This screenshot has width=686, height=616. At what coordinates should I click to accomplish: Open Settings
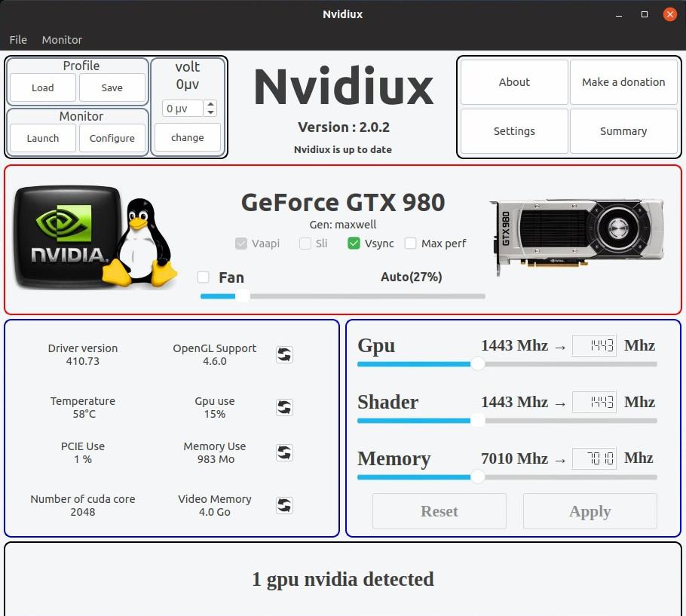click(x=514, y=130)
